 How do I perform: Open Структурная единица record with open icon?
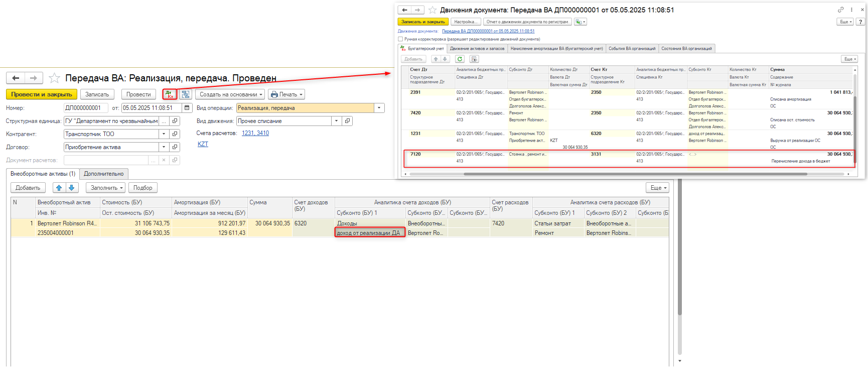pos(175,121)
